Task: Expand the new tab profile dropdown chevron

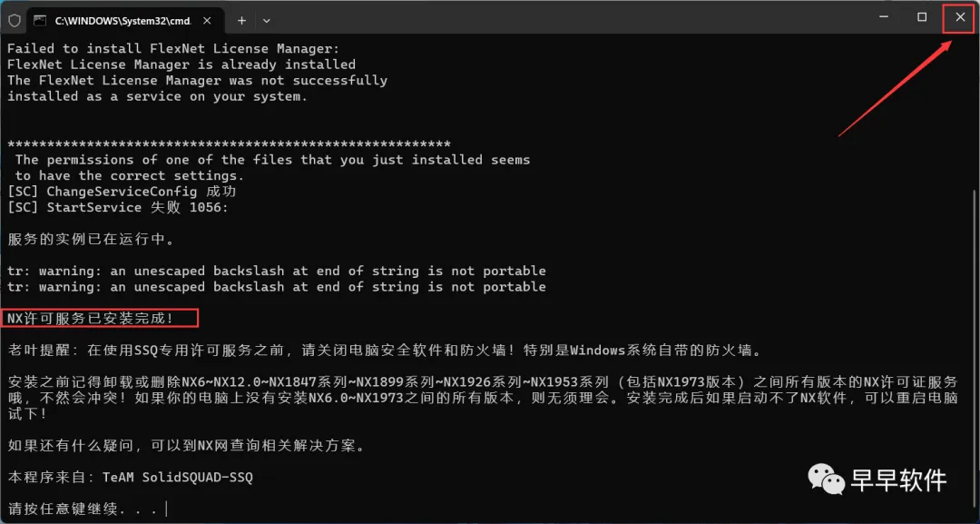Action: click(266, 21)
